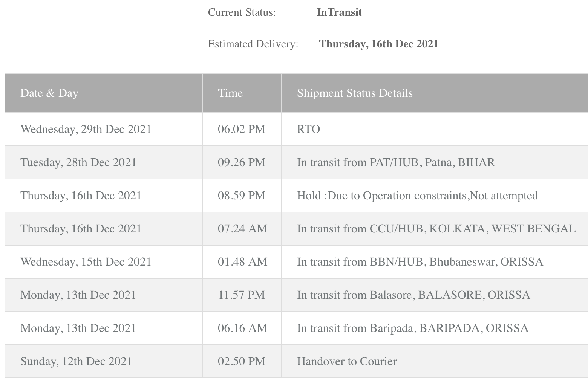The width and height of the screenshot is (588, 382).
Task: Click the 08.59 PM time cell
Action: 242,196
